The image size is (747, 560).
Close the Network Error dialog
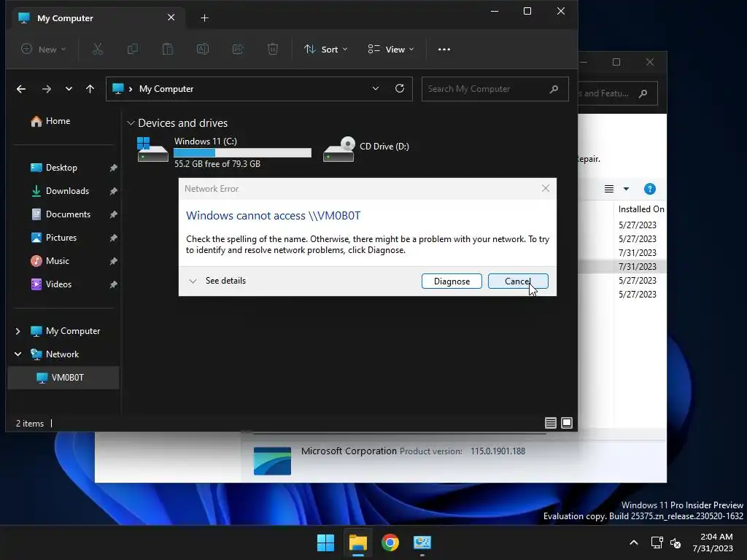coord(546,189)
